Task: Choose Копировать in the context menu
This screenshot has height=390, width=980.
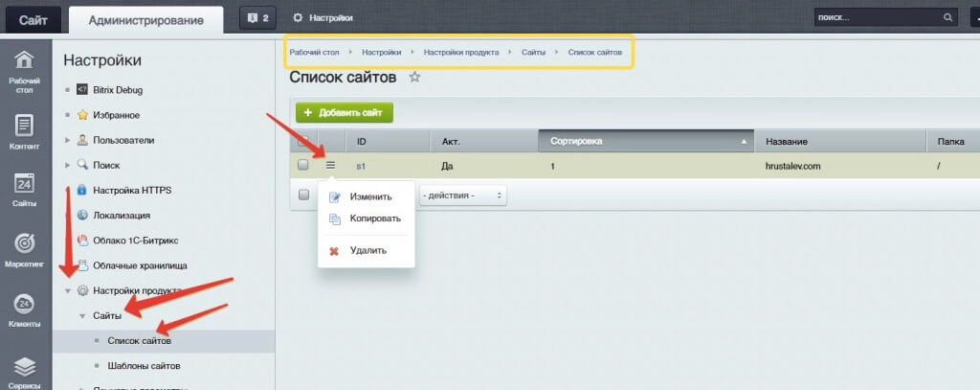Action: click(x=375, y=218)
